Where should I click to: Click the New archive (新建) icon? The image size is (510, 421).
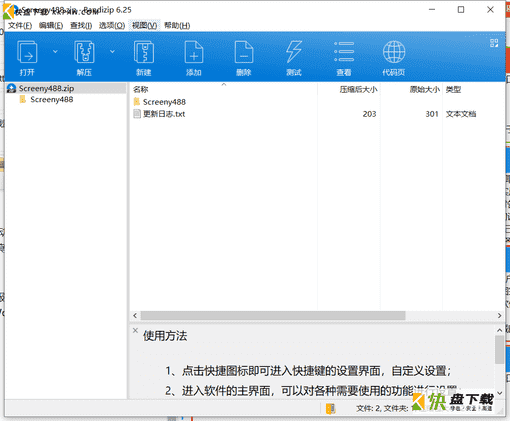click(144, 52)
